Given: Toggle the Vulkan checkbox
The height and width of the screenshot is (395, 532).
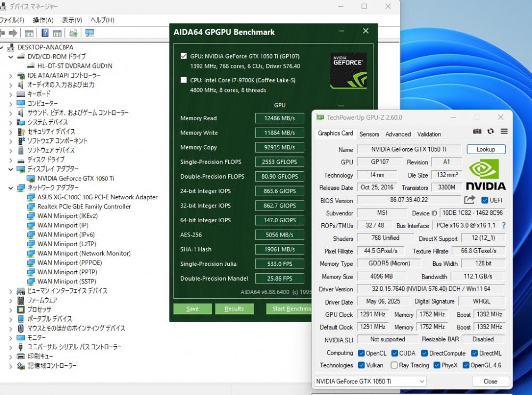Looking at the screenshot, I should pos(361,365).
